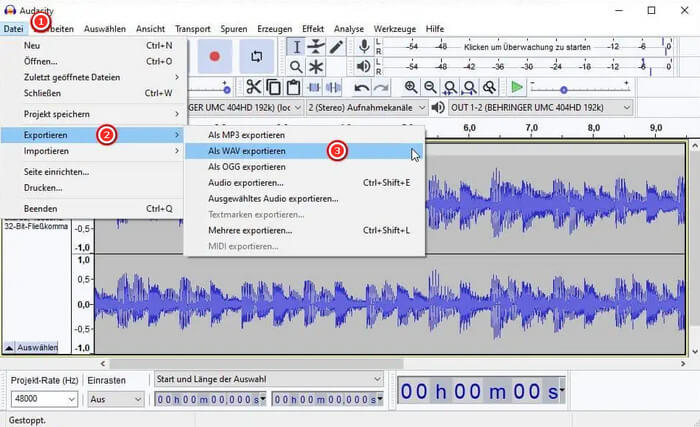Viewport: 700px width, 427px height.
Task: Click the Zoom In icon
Action: point(411,87)
